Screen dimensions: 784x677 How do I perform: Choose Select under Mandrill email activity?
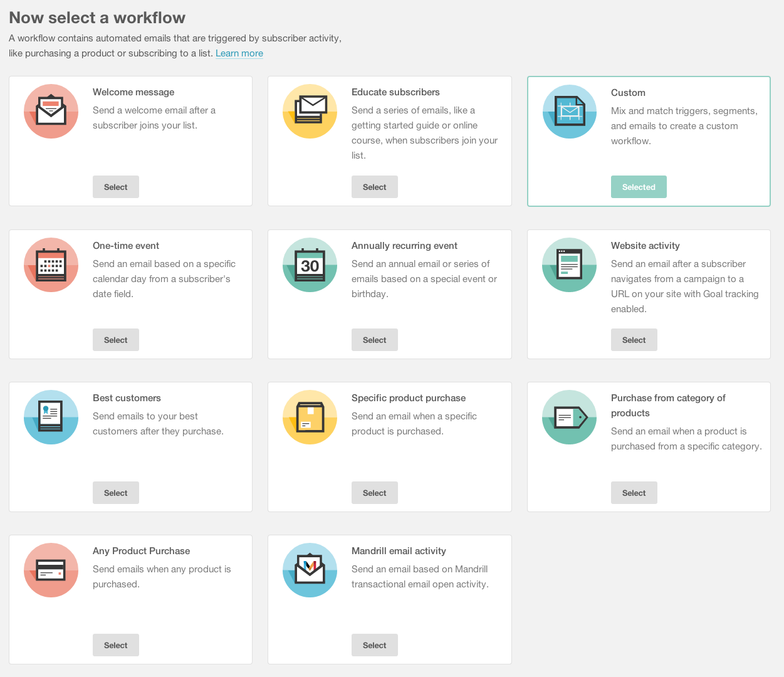point(375,645)
